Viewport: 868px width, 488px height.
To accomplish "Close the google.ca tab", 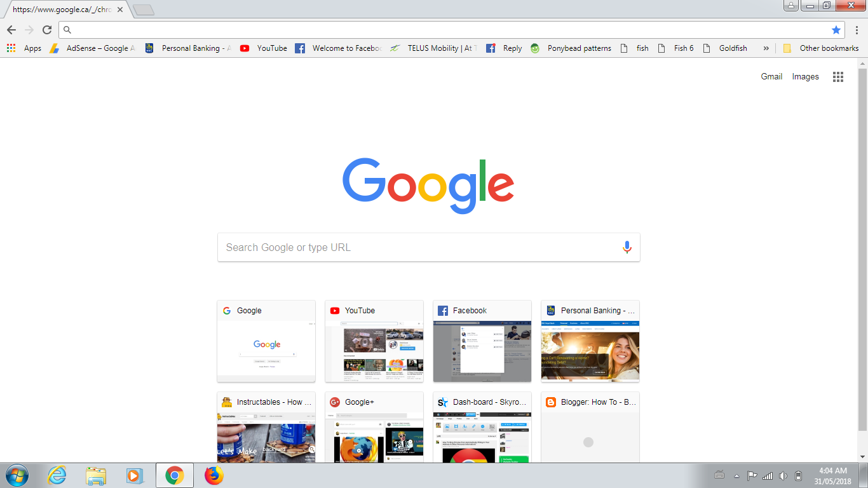I will (x=120, y=10).
